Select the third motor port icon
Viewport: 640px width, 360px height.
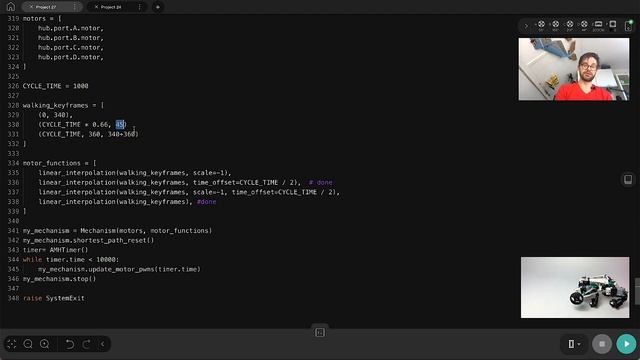click(x=570, y=25)
